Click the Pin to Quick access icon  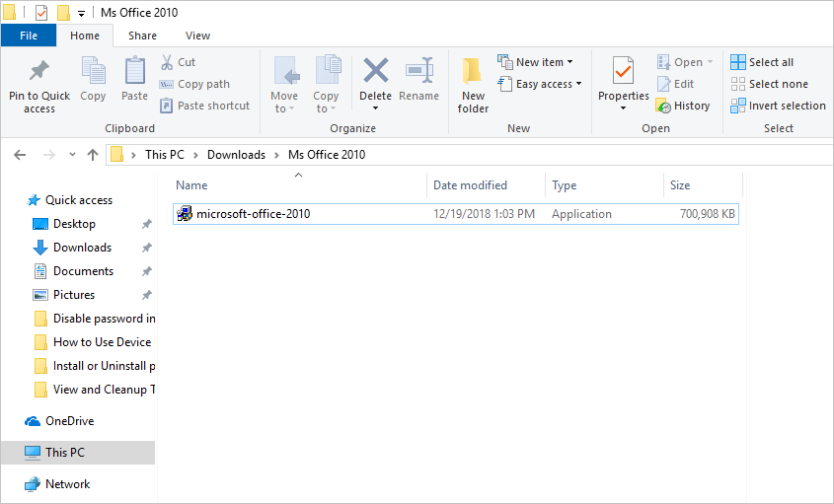(x=39, y=72)
